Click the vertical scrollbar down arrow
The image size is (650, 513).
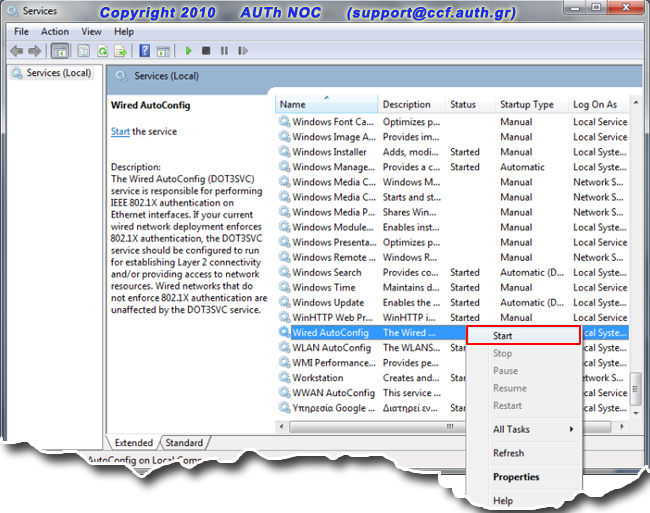(636, 413)
